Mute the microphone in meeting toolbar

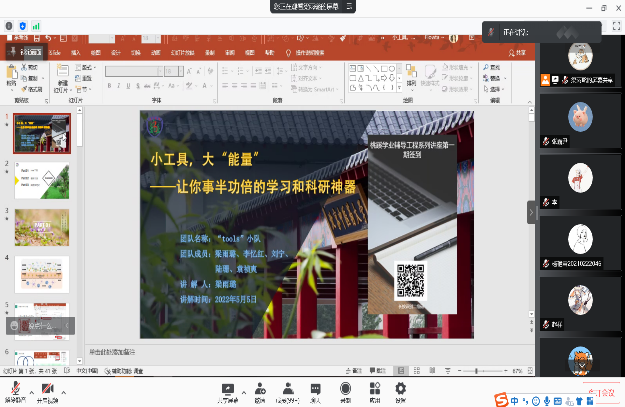16,389
